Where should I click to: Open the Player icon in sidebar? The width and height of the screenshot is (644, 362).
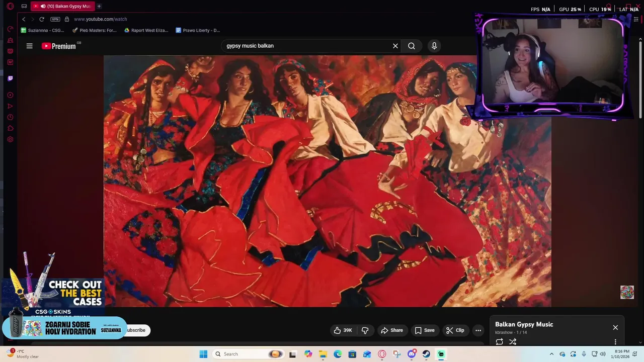10,95
